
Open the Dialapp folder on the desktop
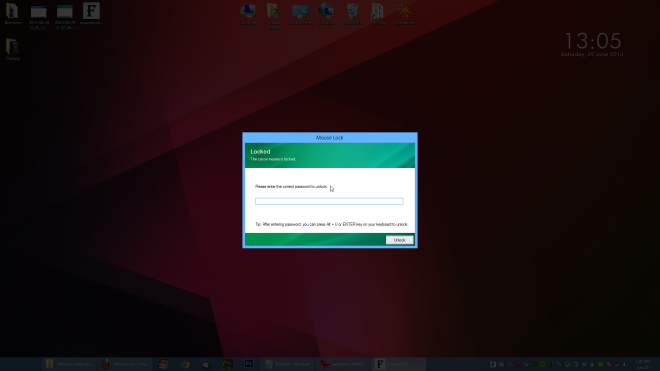pos(13,49)
